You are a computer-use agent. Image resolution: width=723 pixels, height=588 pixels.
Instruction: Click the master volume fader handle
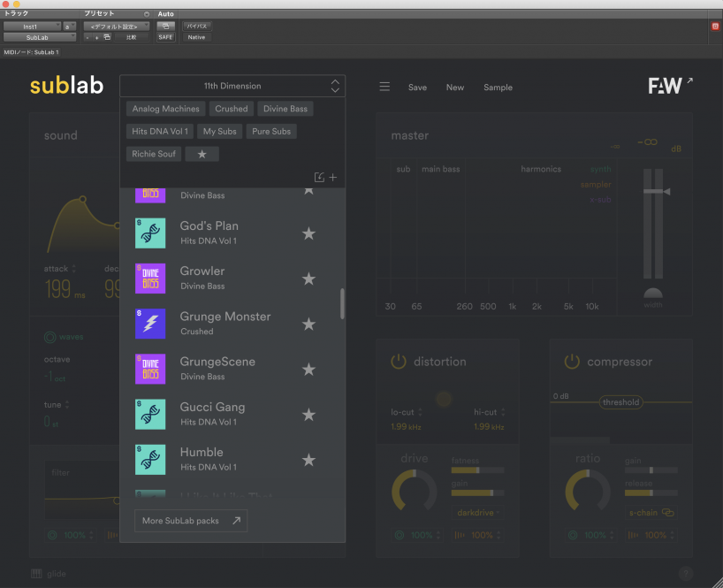pyautogui.click(x=655, y=191)
